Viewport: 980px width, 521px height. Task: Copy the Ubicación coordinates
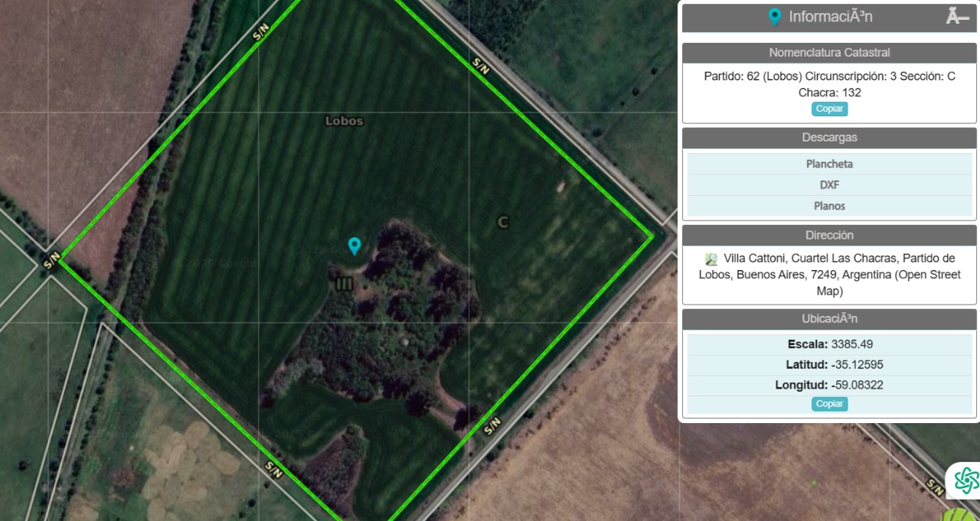(829, 404)
